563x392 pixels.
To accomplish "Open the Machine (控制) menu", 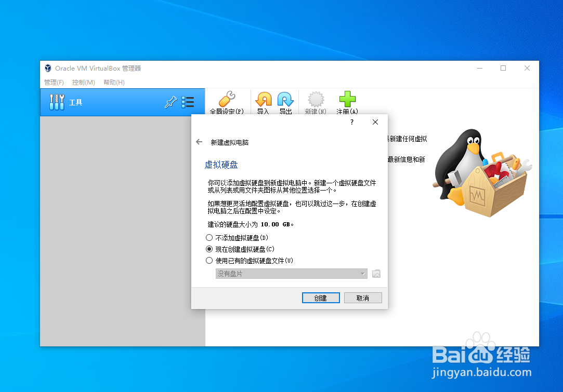I will (83, 83).
